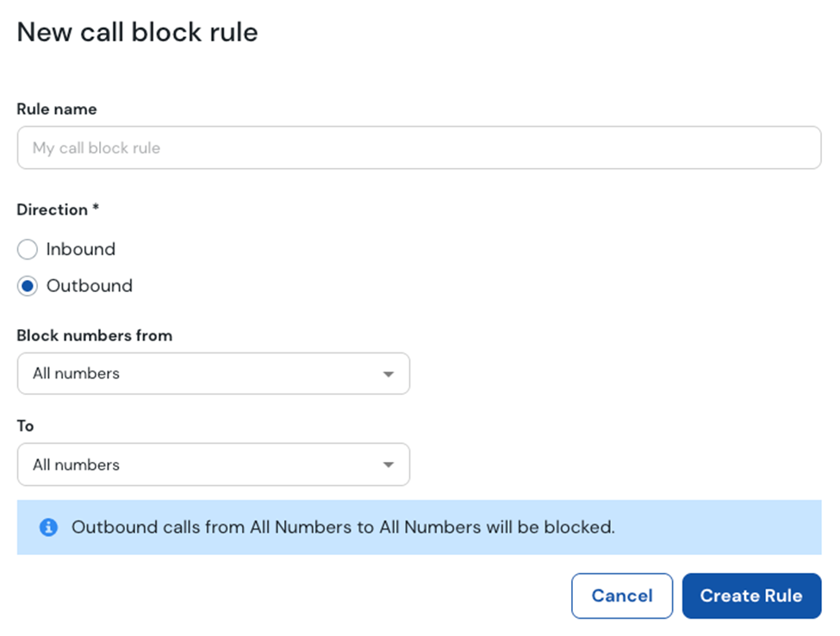Click the "New call block rule" heading
This screenshot has height=636, width=840.
[x=138, y=32]
